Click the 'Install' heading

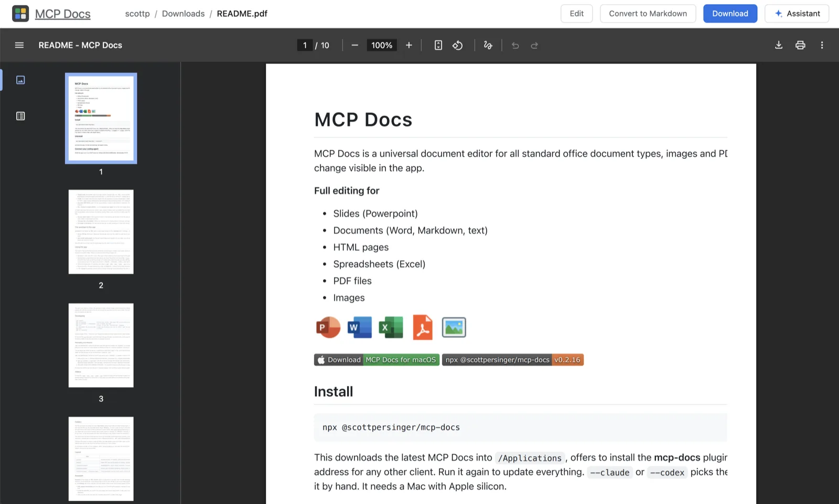pyautogui.click(x=334, y=392)
